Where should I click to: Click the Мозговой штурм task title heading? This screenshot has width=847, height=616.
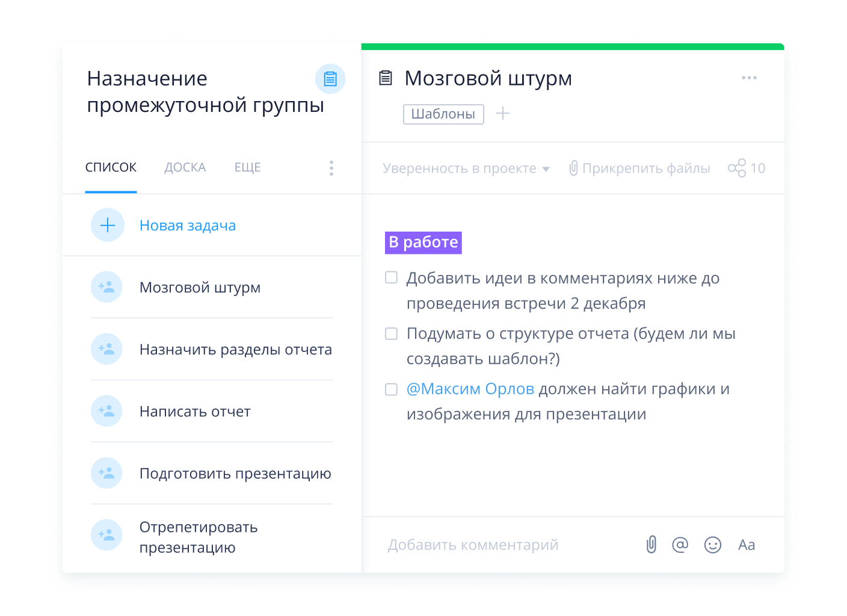[x=488, y=78]
